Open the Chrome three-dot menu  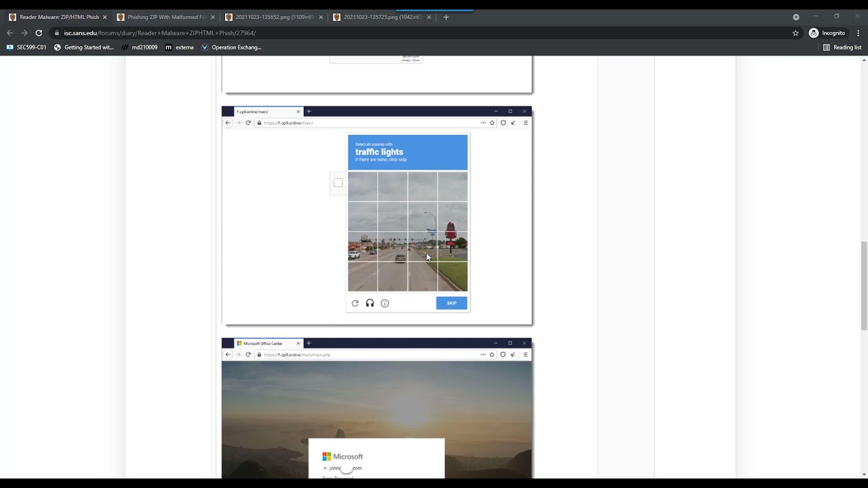(858, 33)
